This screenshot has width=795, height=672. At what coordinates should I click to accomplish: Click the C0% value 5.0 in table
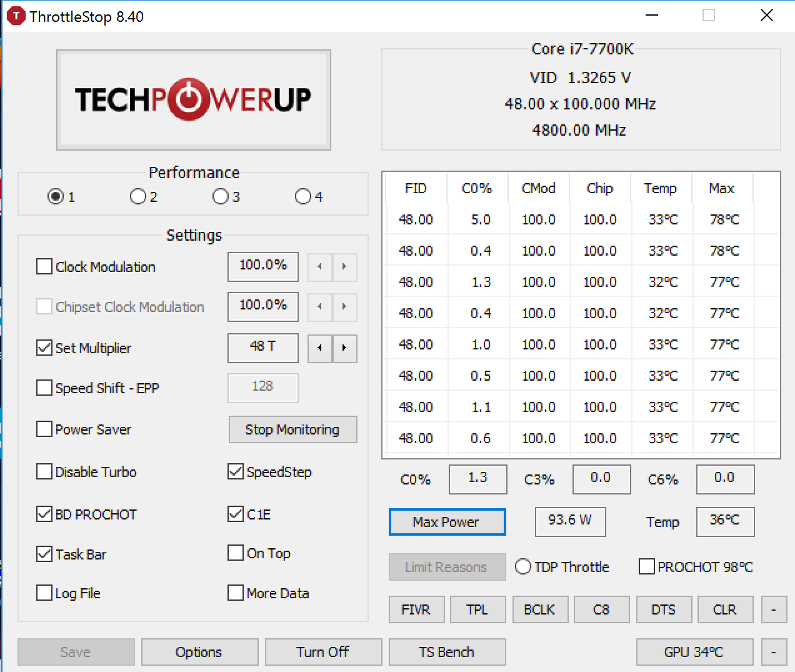[x=481, y=219]
